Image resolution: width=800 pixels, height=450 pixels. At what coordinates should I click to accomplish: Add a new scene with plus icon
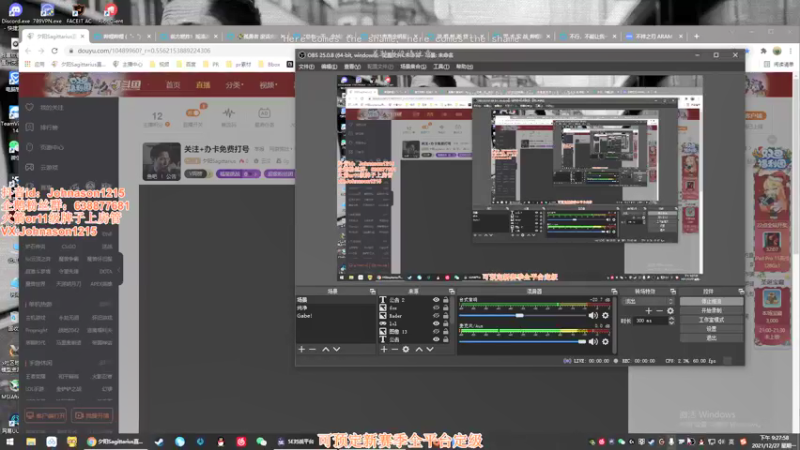[x=302, y=349]
